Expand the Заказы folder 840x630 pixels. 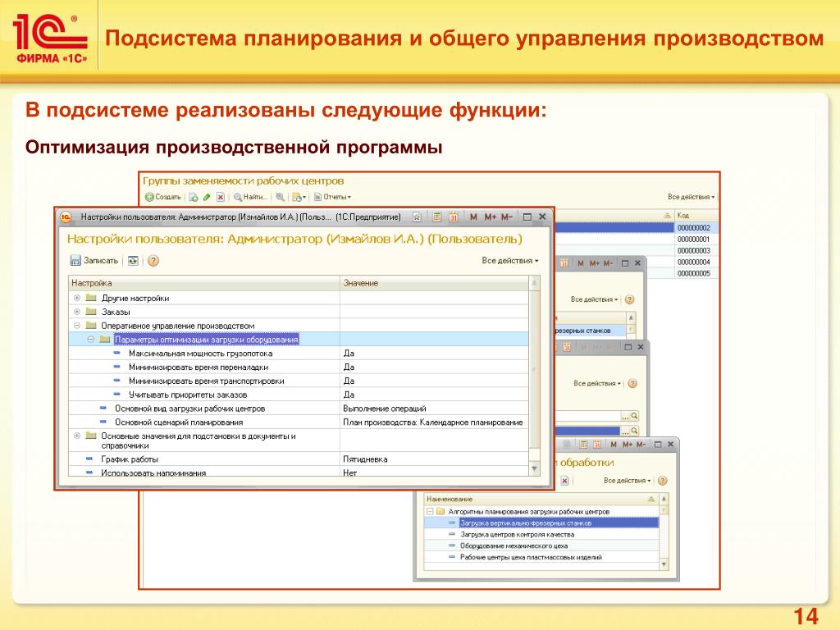coord(76,312)
